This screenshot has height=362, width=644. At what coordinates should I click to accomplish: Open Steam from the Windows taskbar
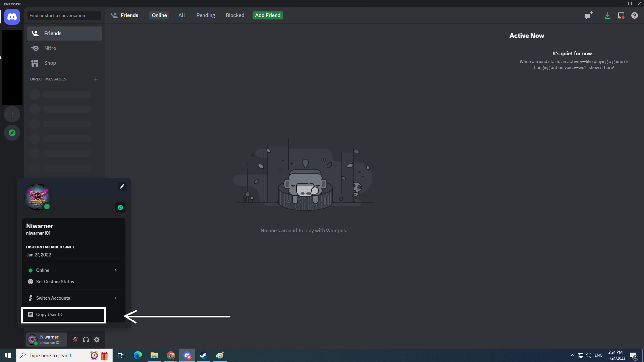pyautogui.click(x=203, y=355)
